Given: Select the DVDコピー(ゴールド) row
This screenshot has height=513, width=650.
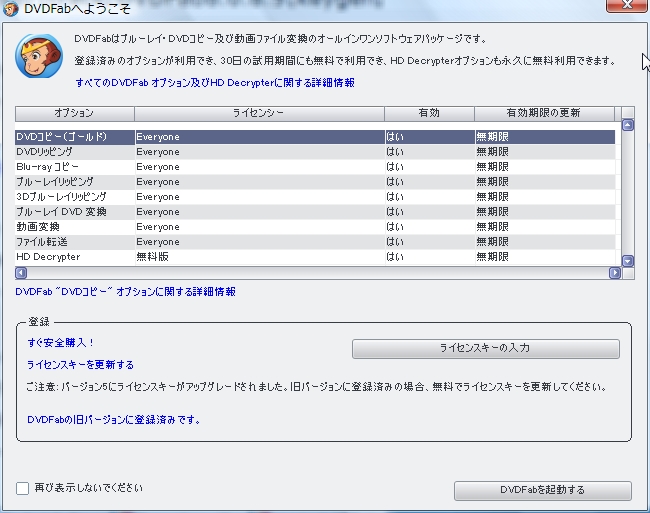Looking at the screenshot, I should (315, 137).
